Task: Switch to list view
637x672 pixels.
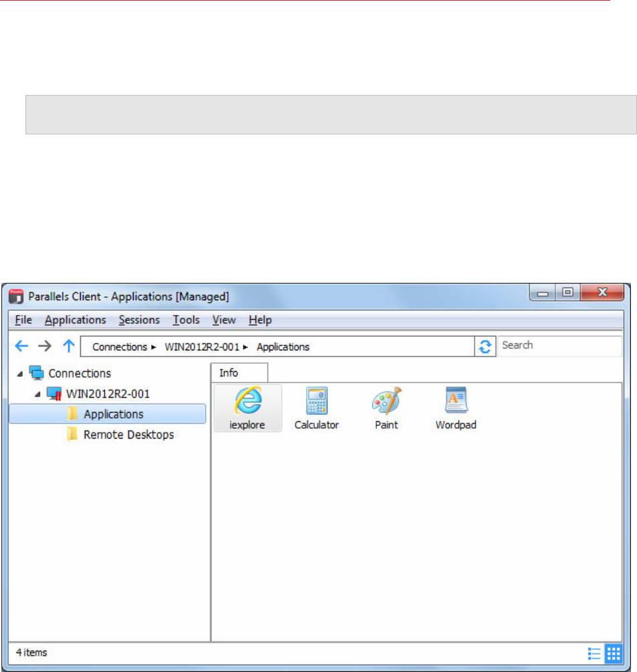Action: [x=594, y=653]
